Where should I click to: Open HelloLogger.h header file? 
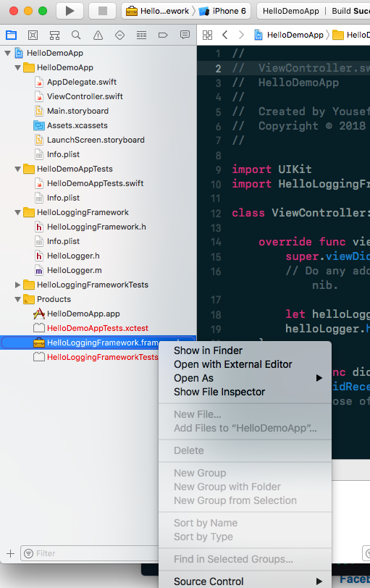pos(73,256)
